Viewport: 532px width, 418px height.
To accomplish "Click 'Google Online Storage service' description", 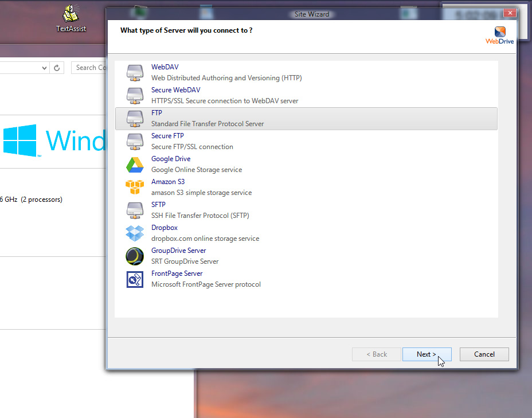I will coord(197,170).
